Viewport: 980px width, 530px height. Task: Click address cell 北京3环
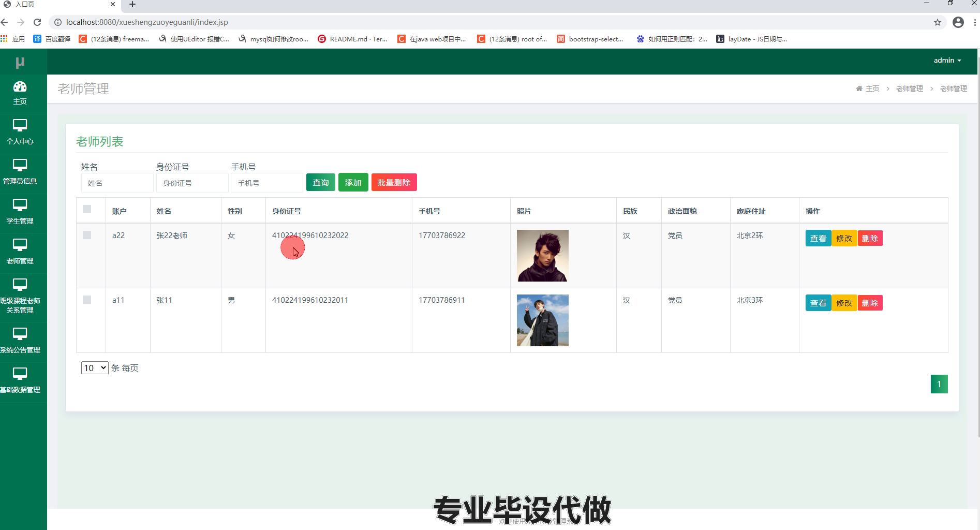(x=750, y=300)
